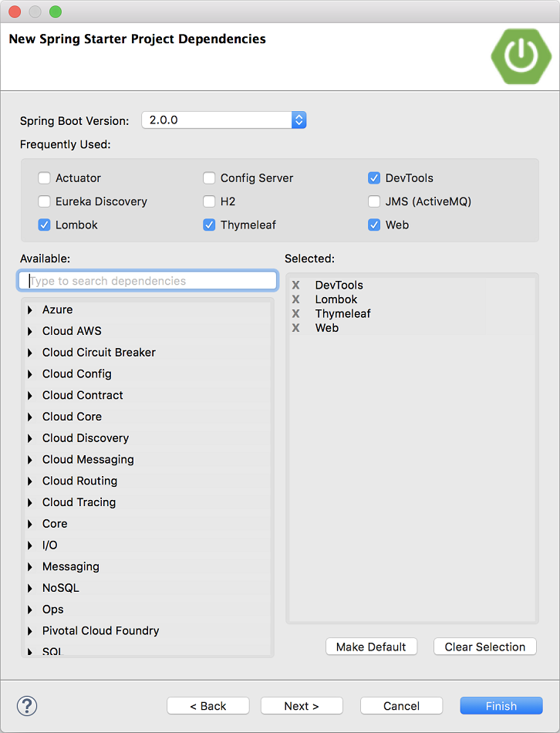Image resolution: width=560 pixels, height=733 pixels.
Task: Click the dependency search field
Action: pos(147,280)
